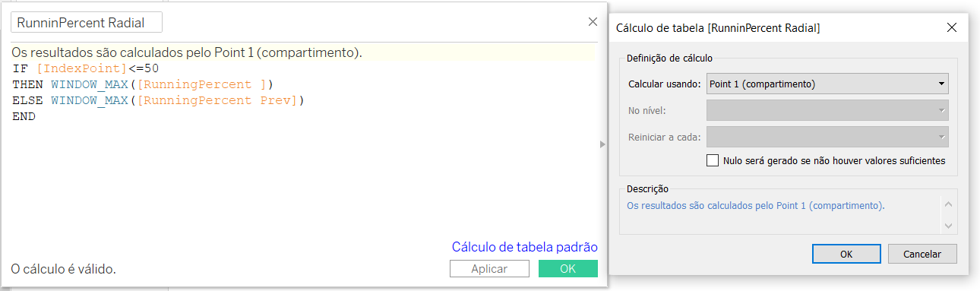
Task: Click the Cálculo de tabela padrão link
Action: pyautogui.click(x=524, y=247)
